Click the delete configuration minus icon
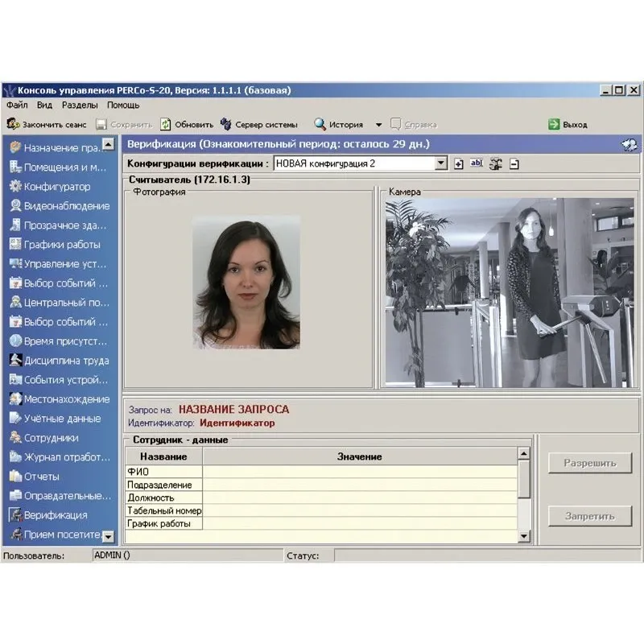 tap(514, 164)
